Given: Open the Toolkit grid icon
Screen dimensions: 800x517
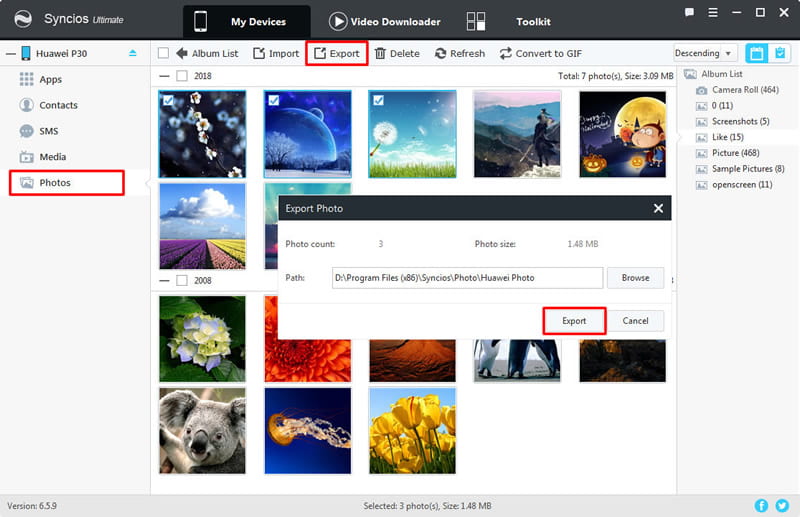Looking at the screenshot, I should 476,21.
